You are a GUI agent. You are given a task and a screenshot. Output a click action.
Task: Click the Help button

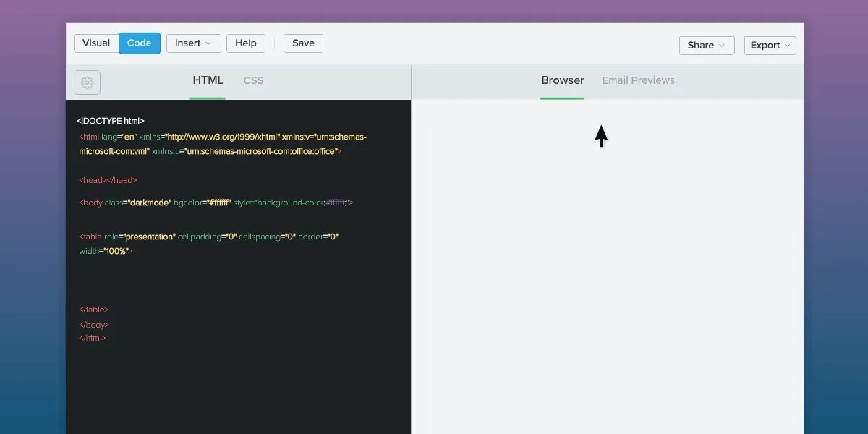tap(246, 43)
